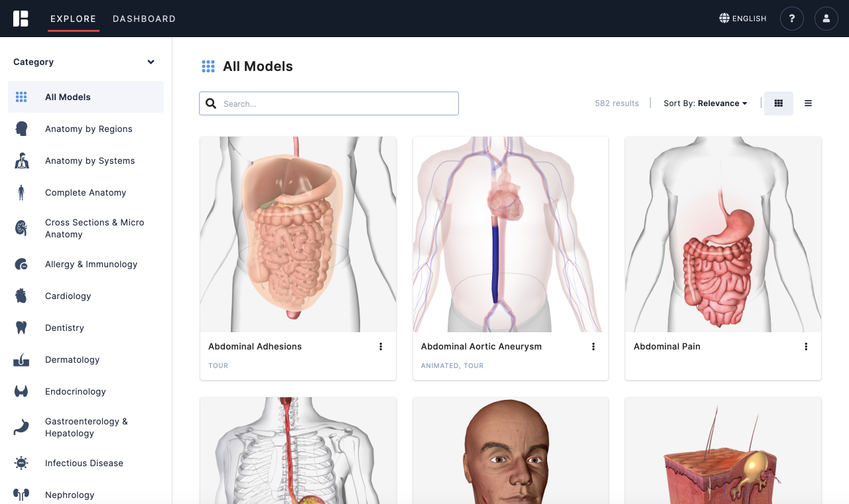The height and width of the screenshot is (504, 849).
Task: Go to the Explore tab
Action: click(x=74, y=19)
